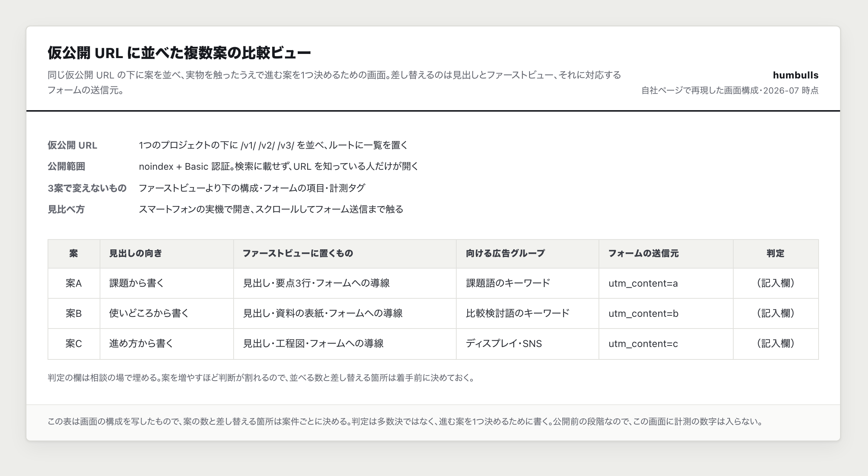
Task: Click the humbulls brand name
Action: pyautogui.click(x=796, y=75)
